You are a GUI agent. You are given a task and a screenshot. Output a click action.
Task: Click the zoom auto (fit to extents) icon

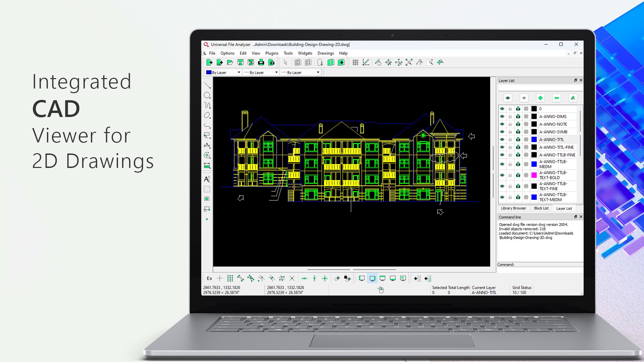pyautogui.click(x=409, y=62)
